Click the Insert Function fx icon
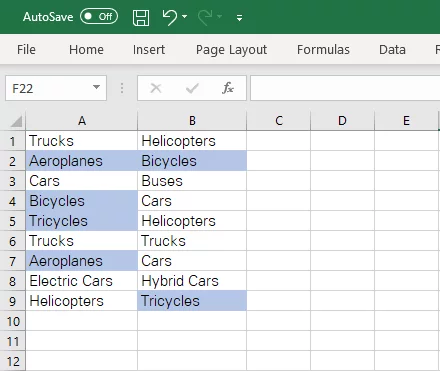The height and width of the screenshot is (371, 440). (228, 88)
